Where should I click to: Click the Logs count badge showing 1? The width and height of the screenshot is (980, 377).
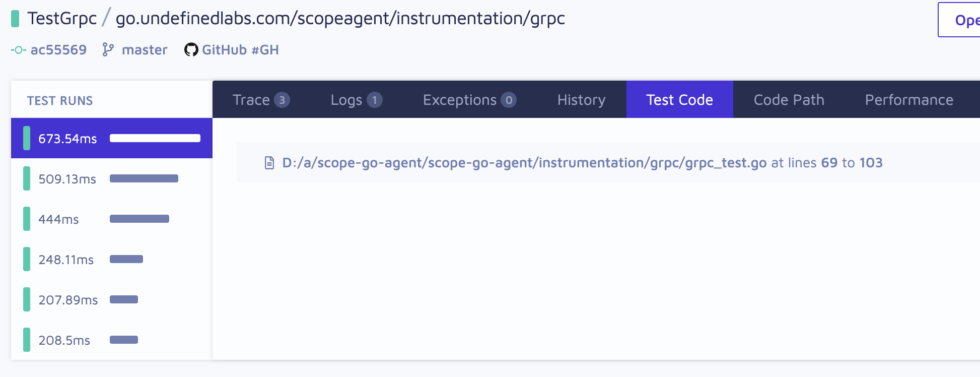point(374,100)
